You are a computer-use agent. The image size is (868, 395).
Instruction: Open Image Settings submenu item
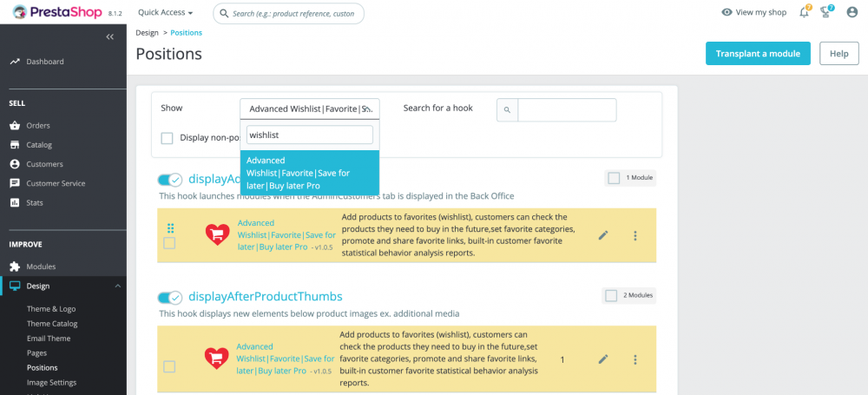(x=52, y=382)
